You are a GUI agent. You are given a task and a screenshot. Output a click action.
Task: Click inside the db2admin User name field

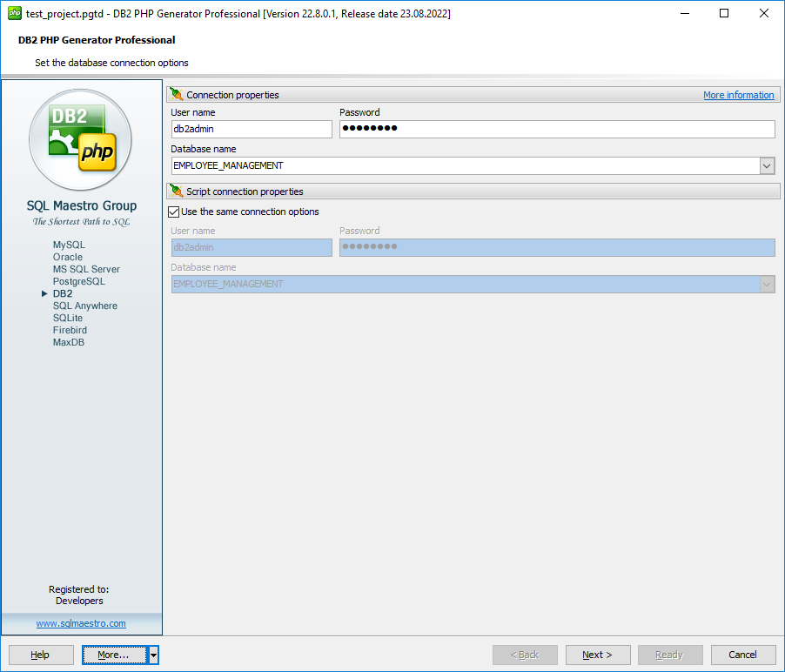click(x=251, y=128)
